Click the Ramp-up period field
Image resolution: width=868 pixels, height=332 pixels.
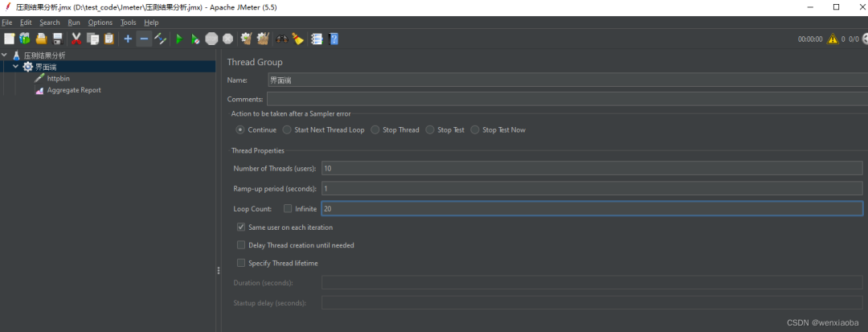pyautogui.click(x=592, y=188)
